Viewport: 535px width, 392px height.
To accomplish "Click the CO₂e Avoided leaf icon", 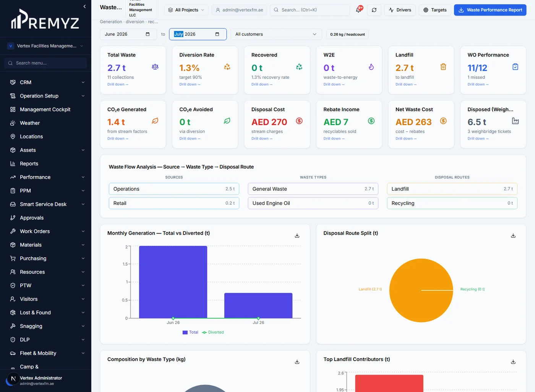I will [227, 121].
